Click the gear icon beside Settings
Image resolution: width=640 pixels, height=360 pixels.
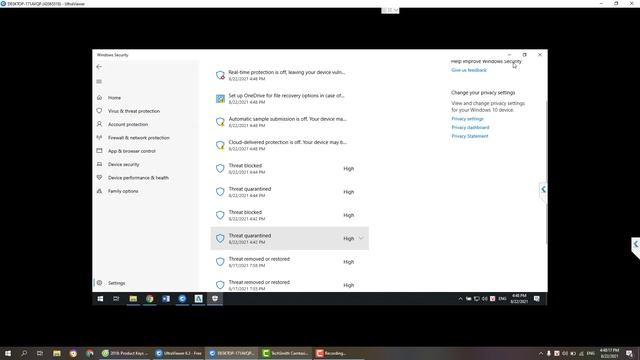pos(99,282)
